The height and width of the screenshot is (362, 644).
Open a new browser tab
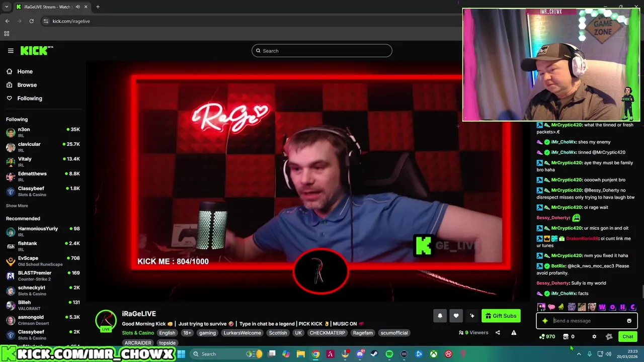98,7
